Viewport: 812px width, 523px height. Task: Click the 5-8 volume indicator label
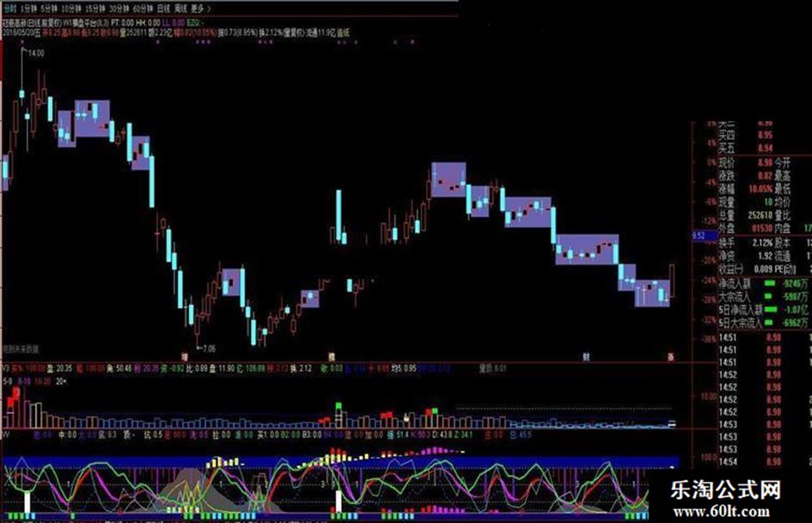point(7,381)
